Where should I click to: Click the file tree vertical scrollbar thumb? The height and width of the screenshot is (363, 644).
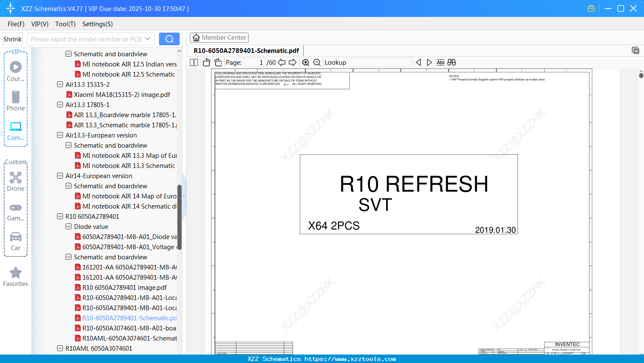coord(179,217)
